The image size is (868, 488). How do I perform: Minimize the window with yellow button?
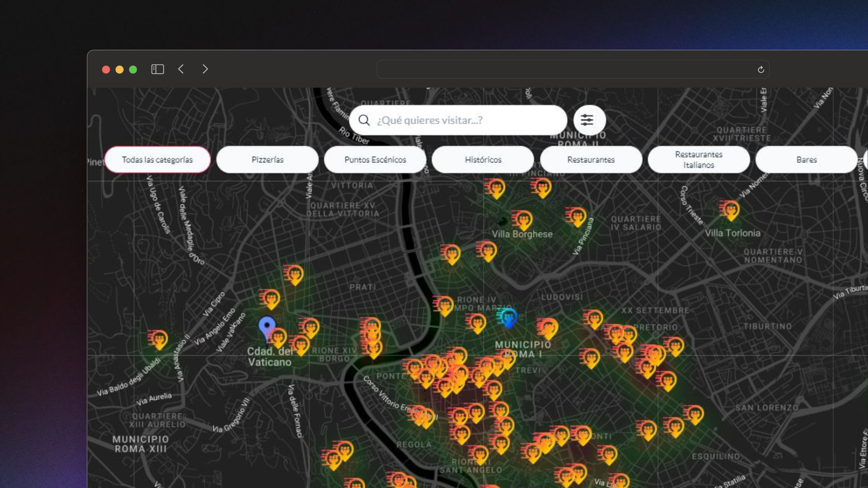coord(119,69)
